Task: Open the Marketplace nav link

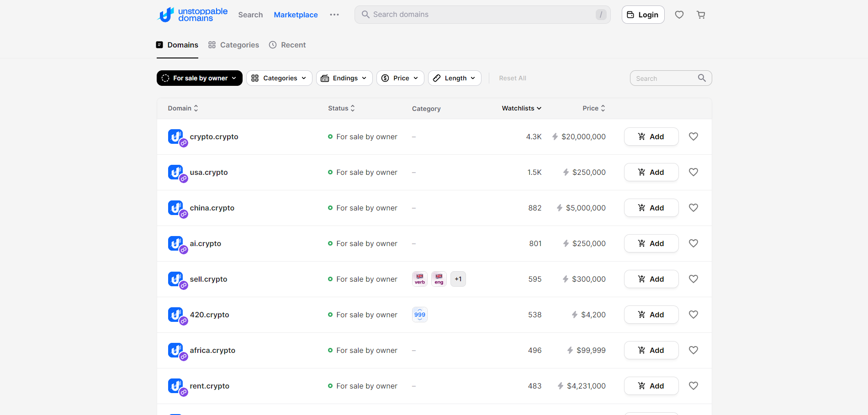Action: (296, 15)
